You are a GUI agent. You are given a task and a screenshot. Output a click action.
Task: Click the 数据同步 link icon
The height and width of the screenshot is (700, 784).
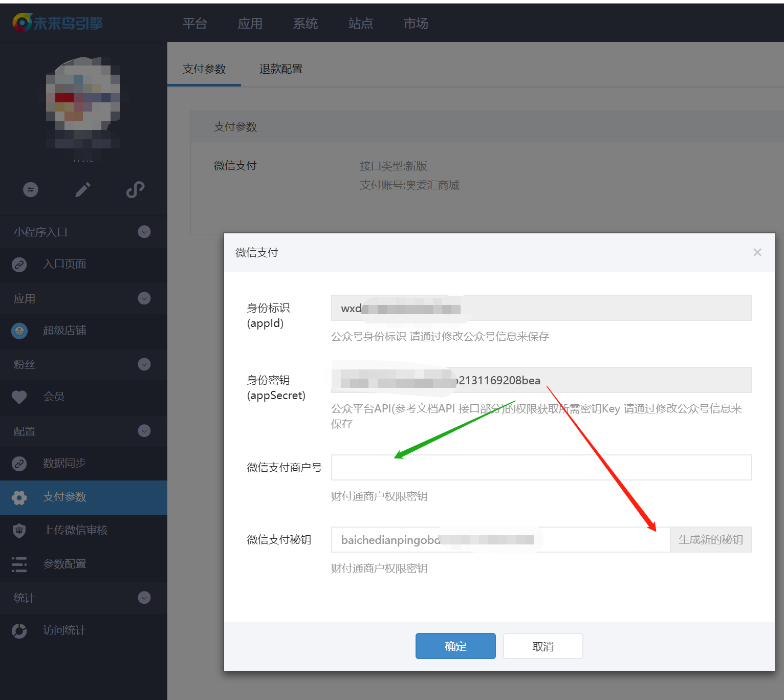[19, 464]
